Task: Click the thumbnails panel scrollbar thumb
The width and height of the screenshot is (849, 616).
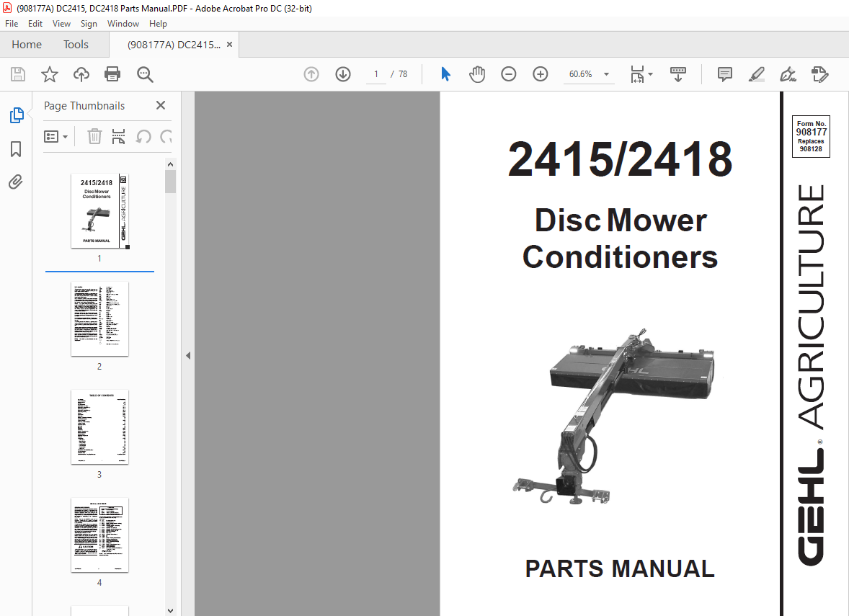Action: (x=171, y=182)
